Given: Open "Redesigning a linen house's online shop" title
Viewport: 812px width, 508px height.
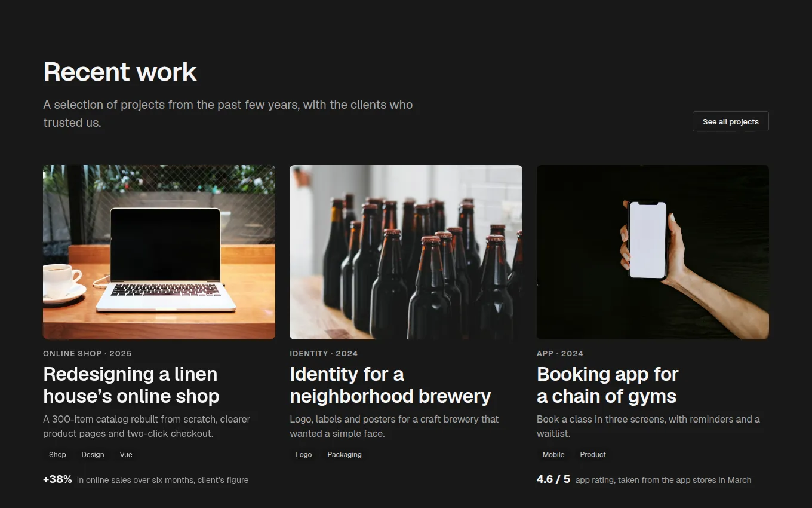Looking at the screenshot, I should point(131,385).
